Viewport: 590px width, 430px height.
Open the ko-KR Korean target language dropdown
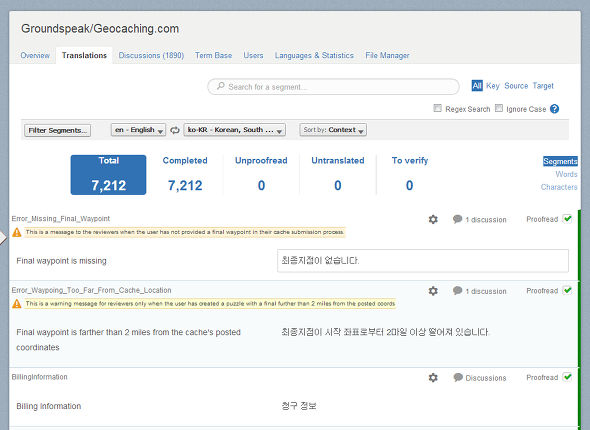(234, 130)
